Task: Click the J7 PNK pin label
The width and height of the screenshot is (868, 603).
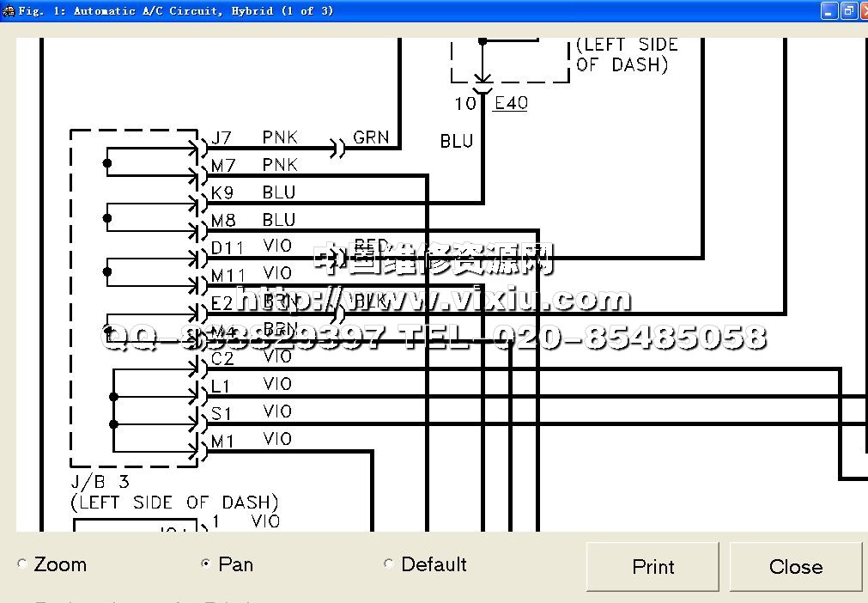Action: [x=222, y=137]
